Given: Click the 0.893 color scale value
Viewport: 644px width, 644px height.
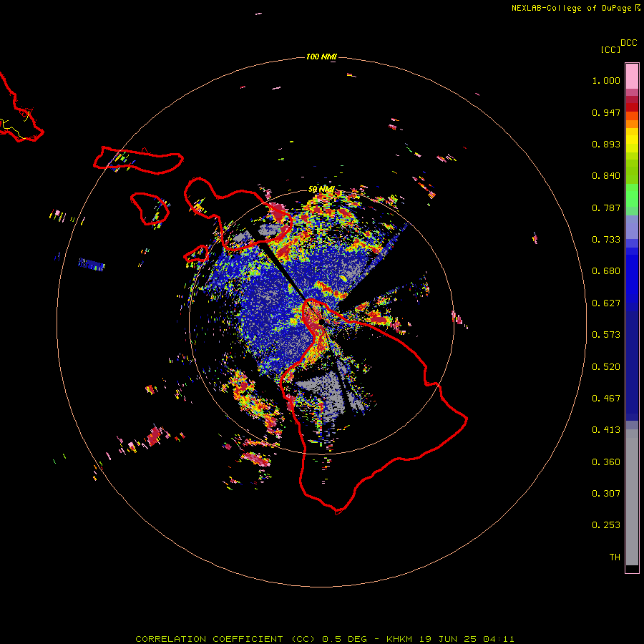Looking at the screenshot, I should point(606,144).
